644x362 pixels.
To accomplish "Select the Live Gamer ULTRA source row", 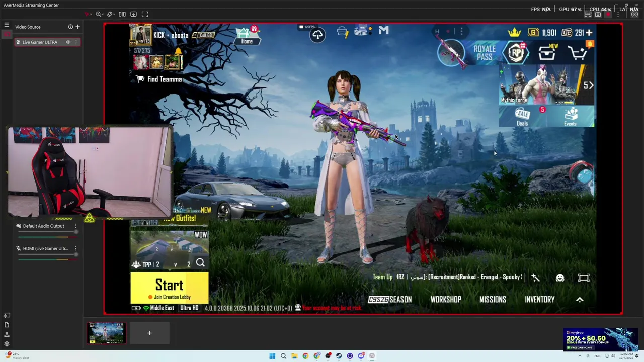I will point(47,42).
